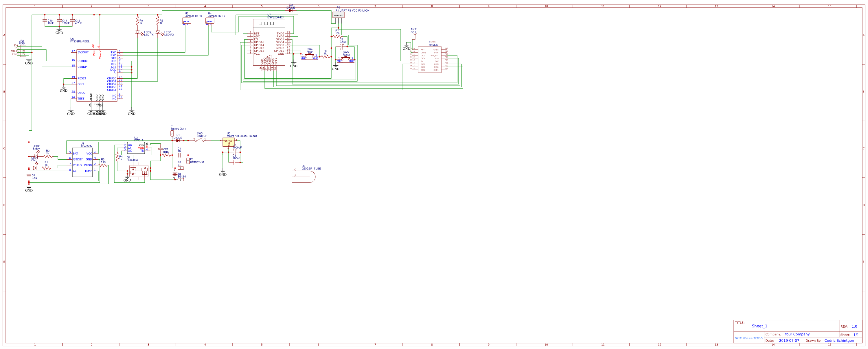
Task: Click the H3 Jumper Tx-Rx header
Action: pos(186,21)
